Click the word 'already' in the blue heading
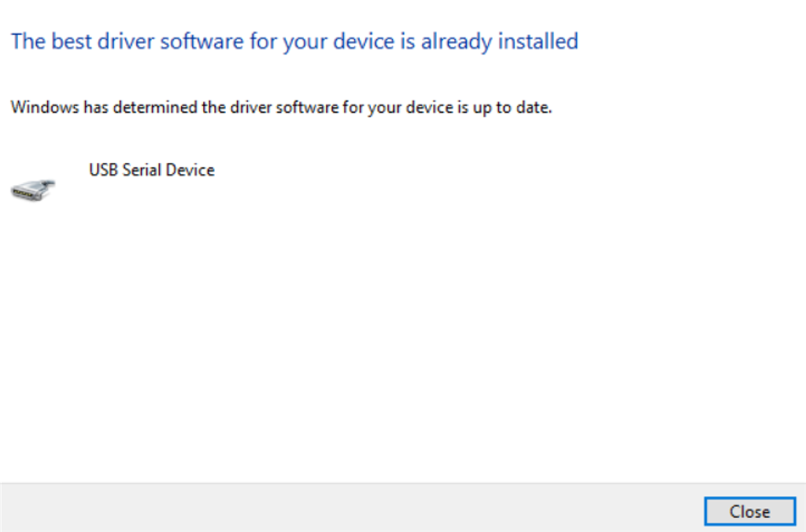 [x=457, y=42]
